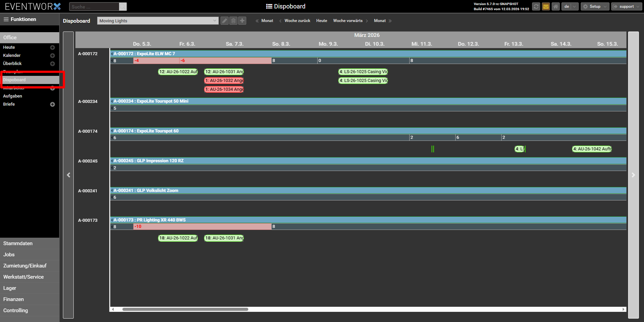Delete the board using trash icon

tap(233, 21)
